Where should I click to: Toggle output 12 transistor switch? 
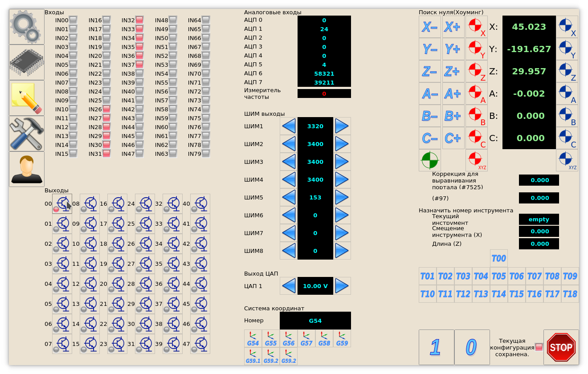pos(90,284)
